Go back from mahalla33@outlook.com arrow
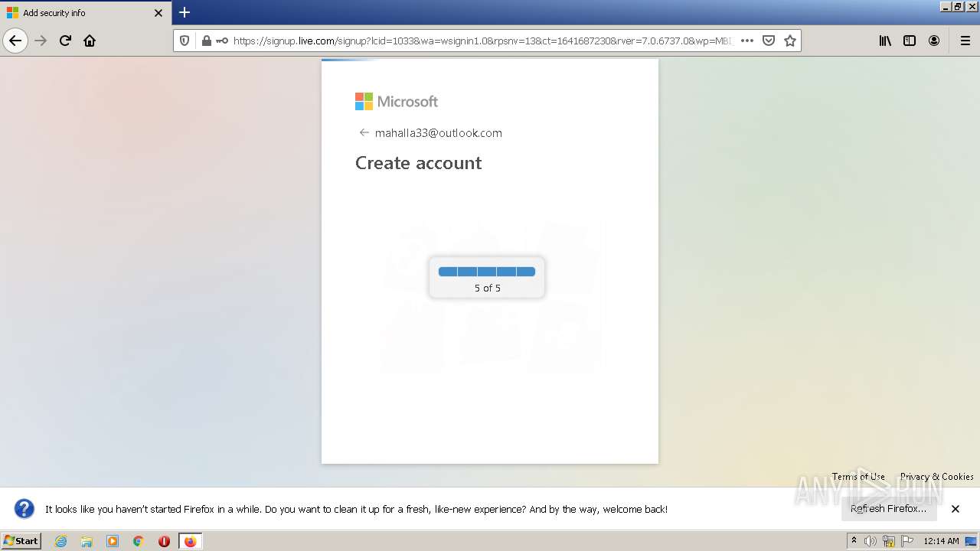The width and height of the screenshot is (980, 551). click(364, 132)
